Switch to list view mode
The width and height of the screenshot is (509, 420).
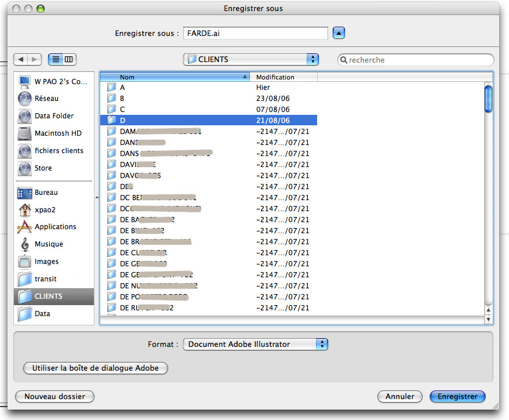[56, 59]
